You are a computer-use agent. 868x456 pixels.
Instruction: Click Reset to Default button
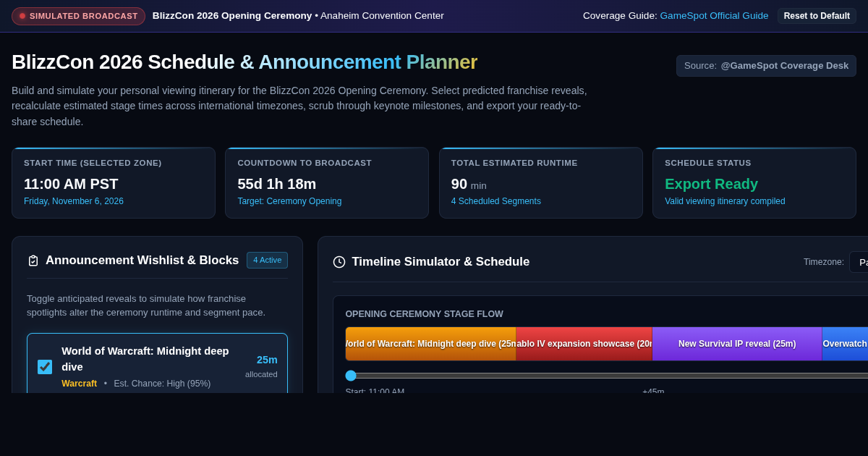(x=817, y=16)
